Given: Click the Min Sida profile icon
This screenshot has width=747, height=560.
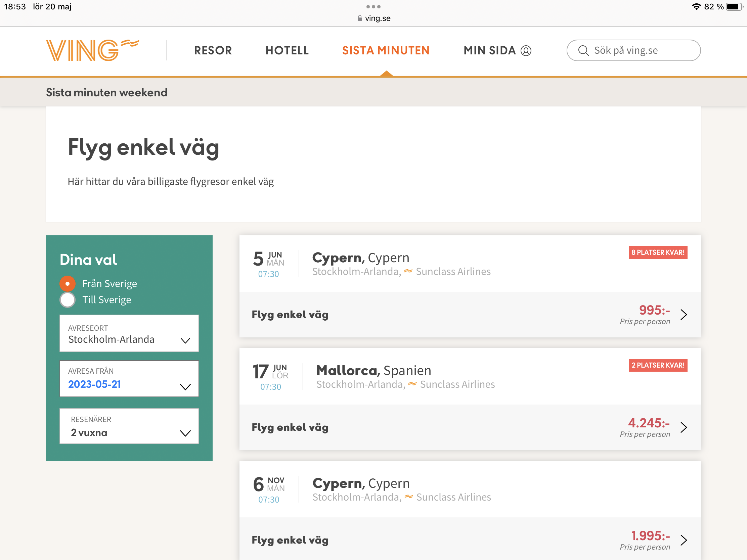Looking at the screenshot, I should click(x=526, y=51).
